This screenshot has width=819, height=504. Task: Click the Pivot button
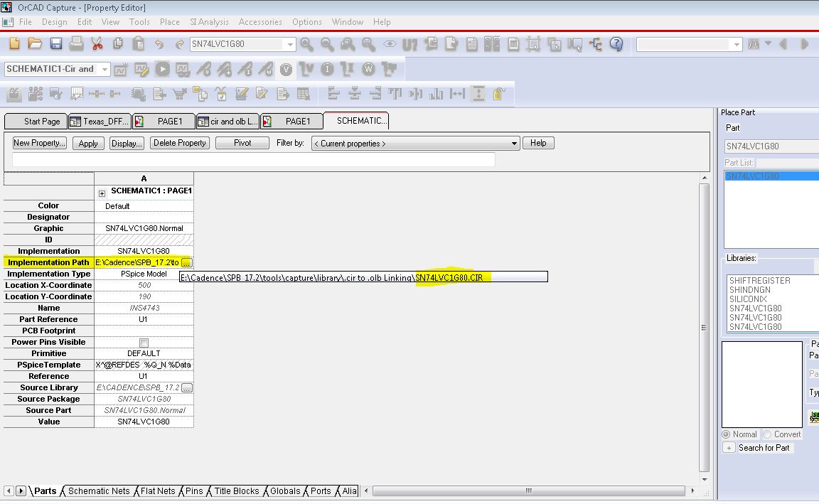tap(242, 143)
